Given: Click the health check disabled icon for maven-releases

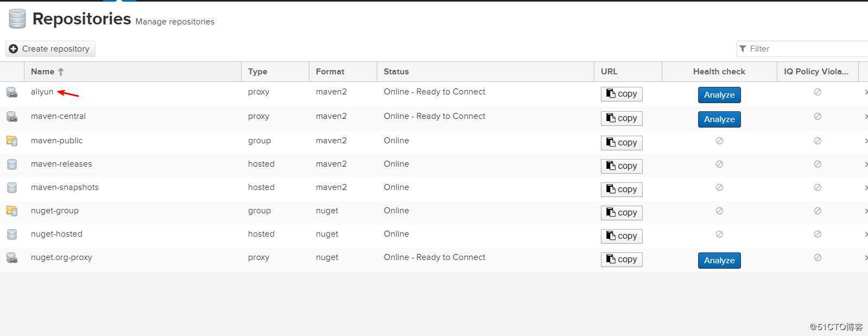Looking at the screenshot, I should click(x=719, y=164).
